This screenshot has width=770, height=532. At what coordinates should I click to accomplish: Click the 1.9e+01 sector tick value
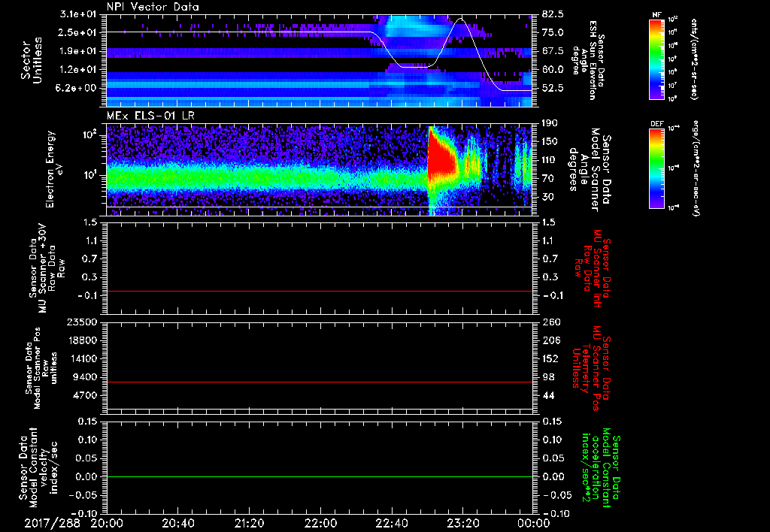78,51
